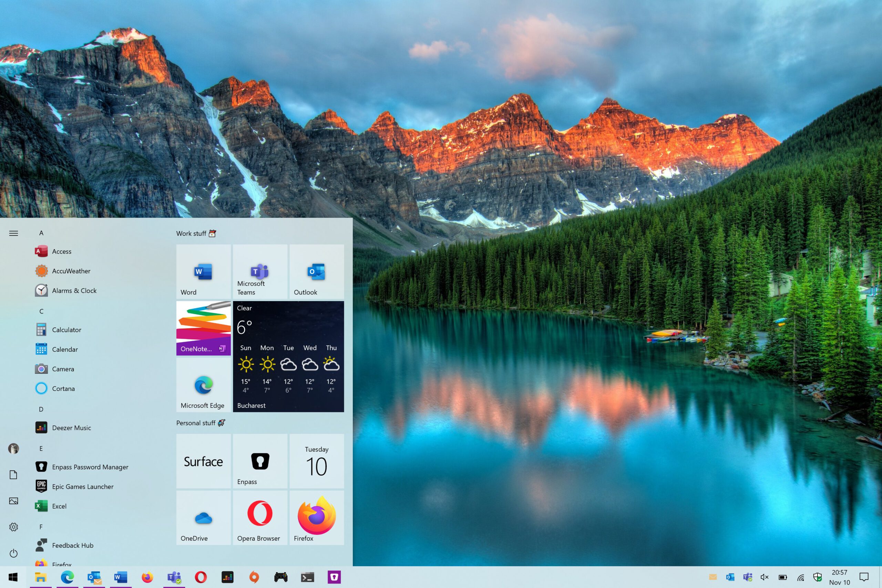Open the Action Center notifications

coord(864,577)
